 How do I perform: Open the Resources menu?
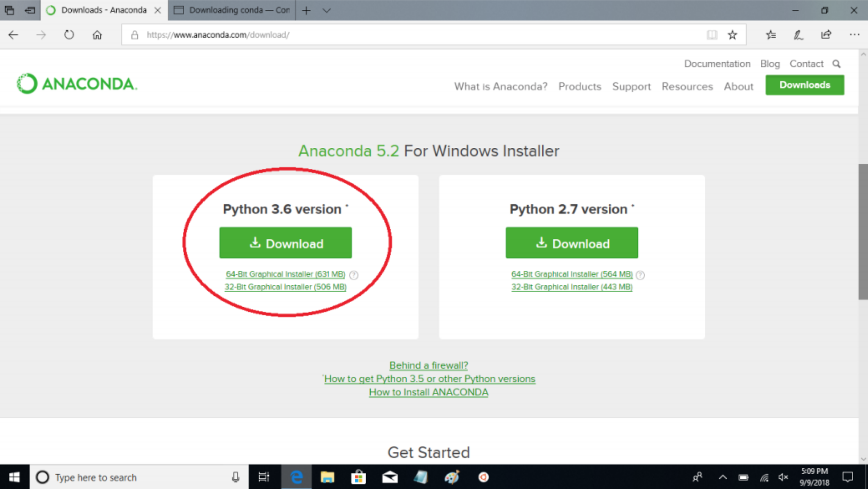tap(687, 86)
